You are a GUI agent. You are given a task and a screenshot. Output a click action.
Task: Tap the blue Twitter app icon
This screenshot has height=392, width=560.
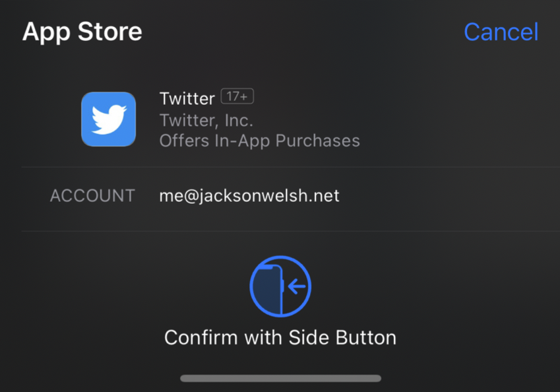108,119
